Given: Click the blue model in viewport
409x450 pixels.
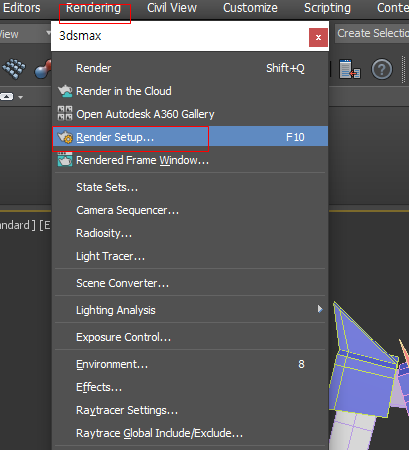Looking at the screenshot, I should pos(363,360).
